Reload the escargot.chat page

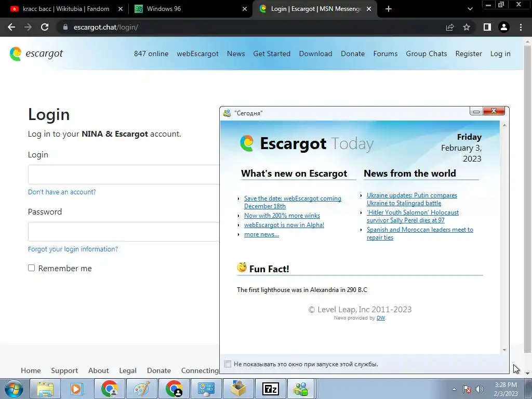(45, 27)
